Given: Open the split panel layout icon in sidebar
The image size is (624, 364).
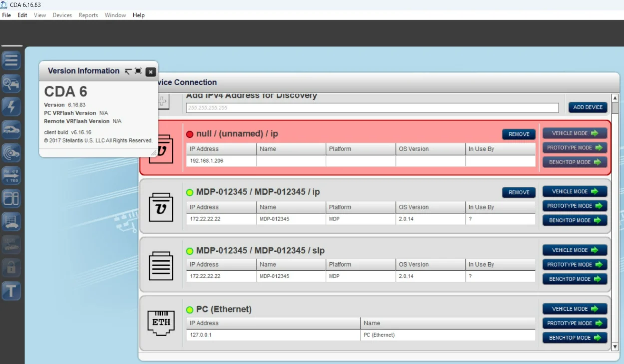Looking at the screenshot, I should (x=11, y=198).
